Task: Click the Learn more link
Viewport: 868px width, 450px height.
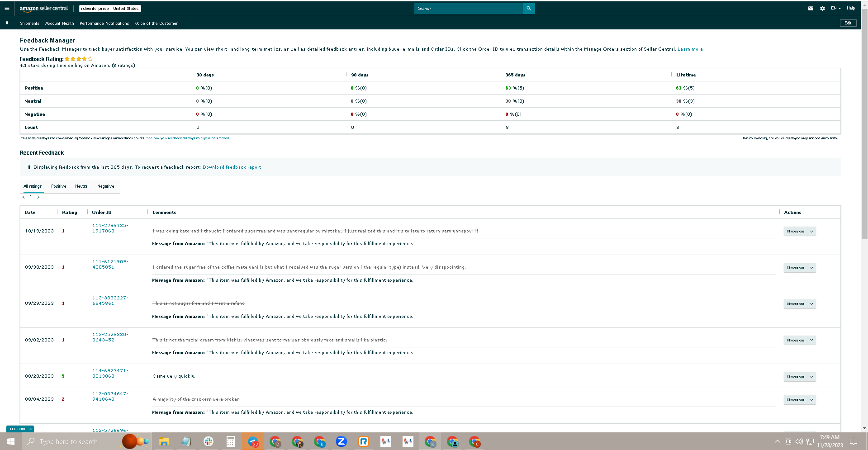Action: [x=690, y=49]
